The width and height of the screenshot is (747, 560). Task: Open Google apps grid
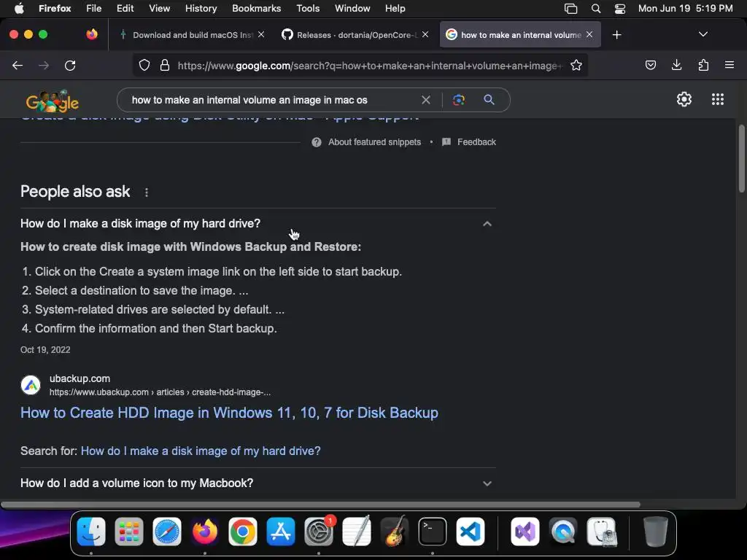click(x=718, y=99)
